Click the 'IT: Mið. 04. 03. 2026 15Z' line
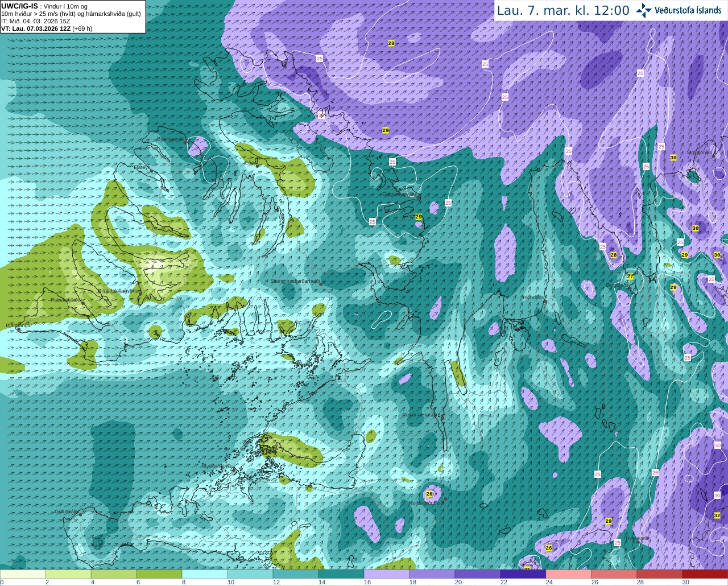This screenshot has height=586, width=728. (x=36, y=21)
